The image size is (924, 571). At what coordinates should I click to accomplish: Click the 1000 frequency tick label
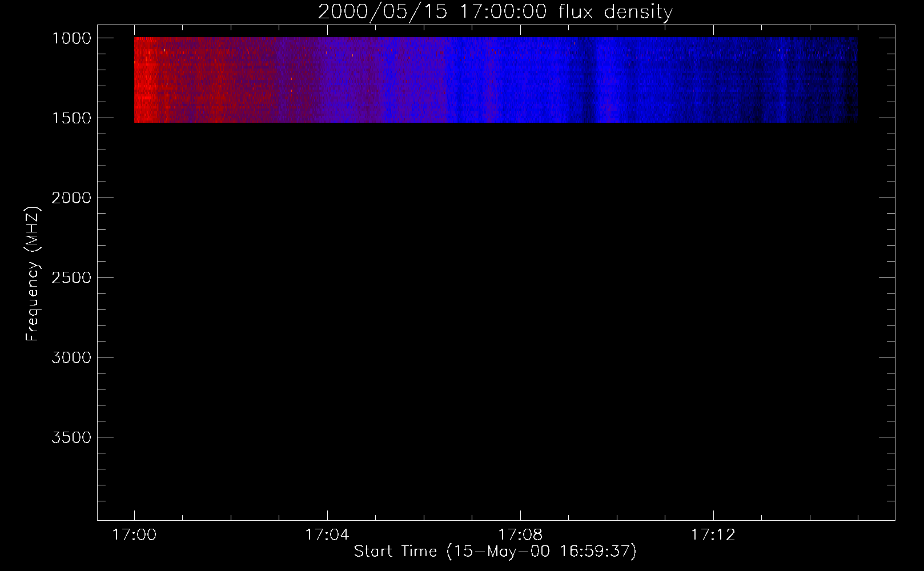click(71, 38)
